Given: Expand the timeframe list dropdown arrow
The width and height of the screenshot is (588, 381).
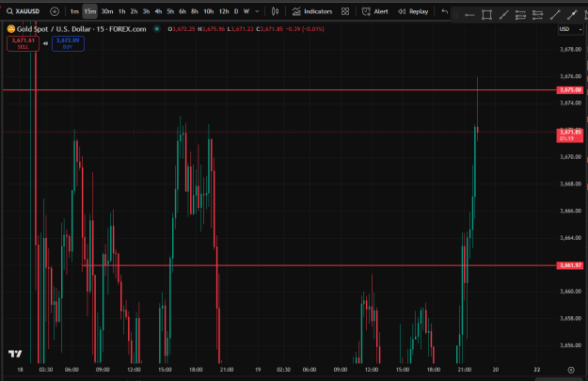Looking at the screenshot, I should click(x=257, y=11).
